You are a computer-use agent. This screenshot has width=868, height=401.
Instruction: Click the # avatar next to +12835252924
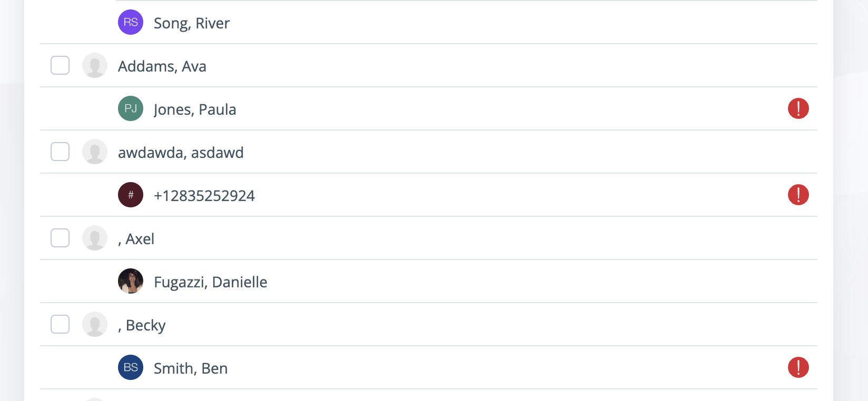(x=131, y=195)
